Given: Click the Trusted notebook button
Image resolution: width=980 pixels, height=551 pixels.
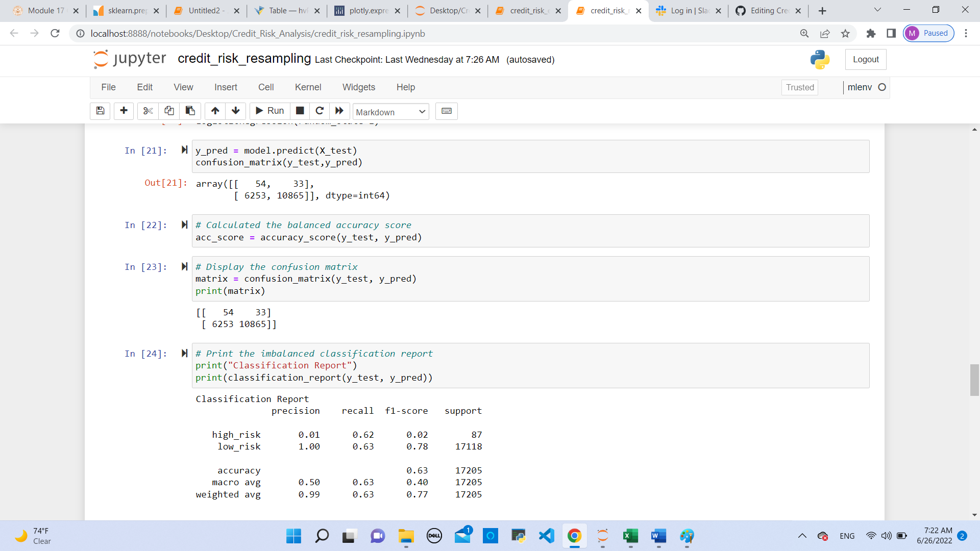Looking at the screenshot, I should click(799, 87).
